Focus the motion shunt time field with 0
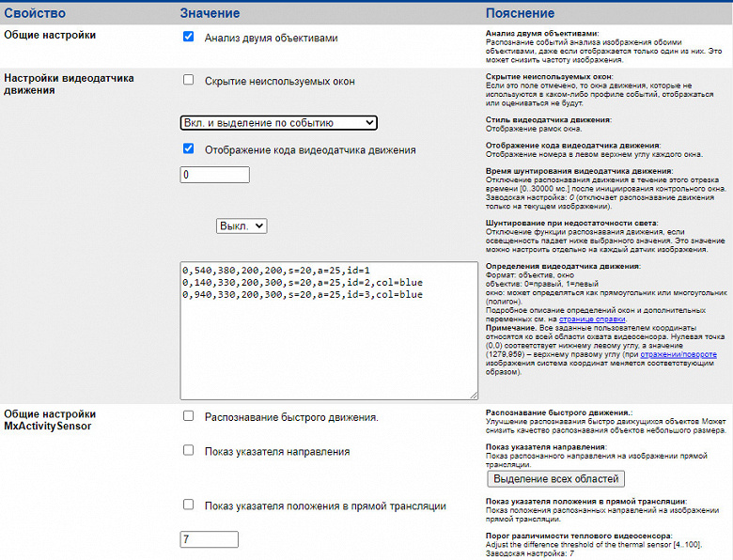Image resolution: width=733 pixels, height=560 pixels. [214, 175]
